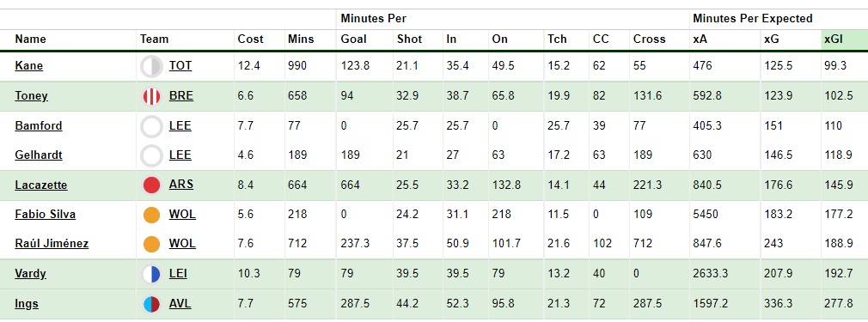Sort table by xGI column header

pyautogui.click(x=833, y=39)
